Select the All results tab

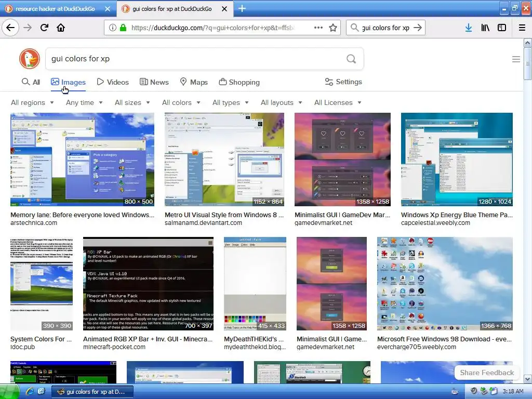tap(31, 82)
